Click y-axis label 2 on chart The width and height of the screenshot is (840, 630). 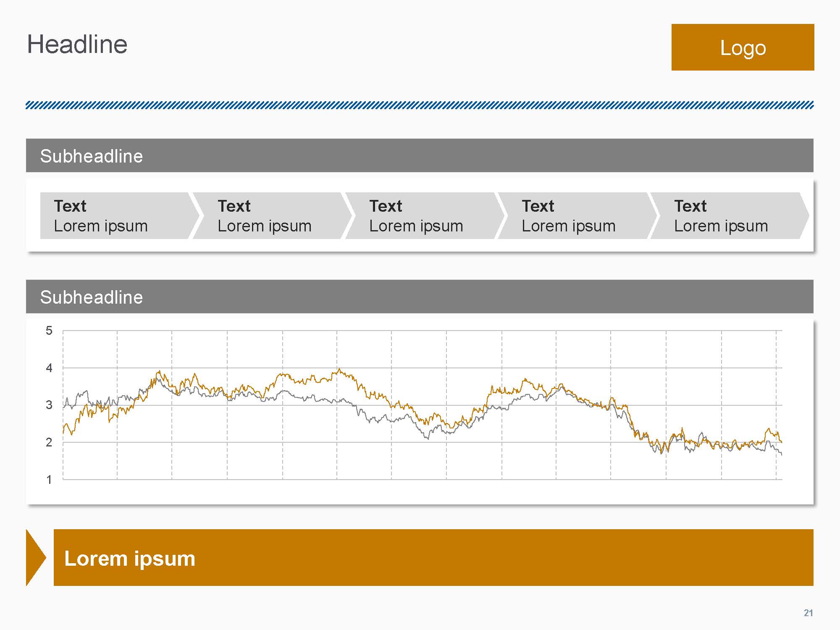49,442
